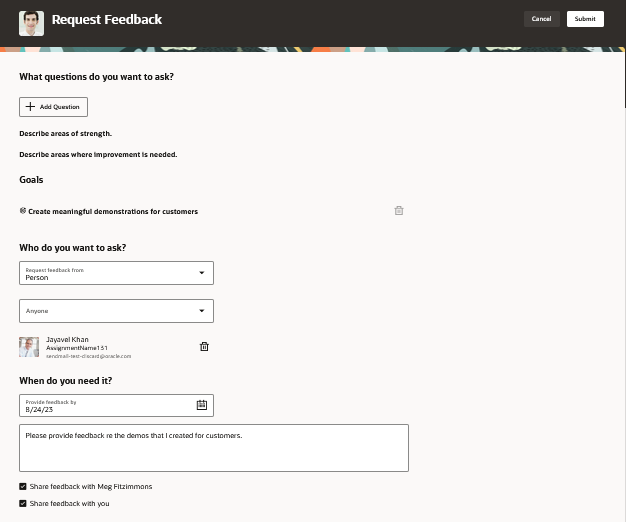Click the 'What questions do you want to ask?' heading
Screen dimensions: 626x522
pos(97,77)
